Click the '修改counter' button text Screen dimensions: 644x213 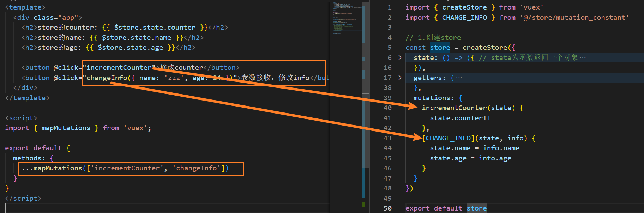(x=181, y=67)
